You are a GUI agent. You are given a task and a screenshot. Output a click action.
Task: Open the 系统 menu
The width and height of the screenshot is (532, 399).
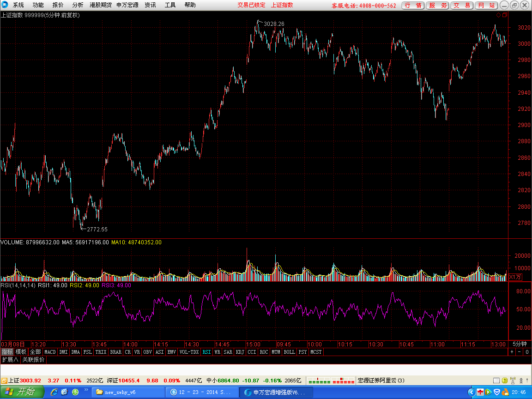18,5
